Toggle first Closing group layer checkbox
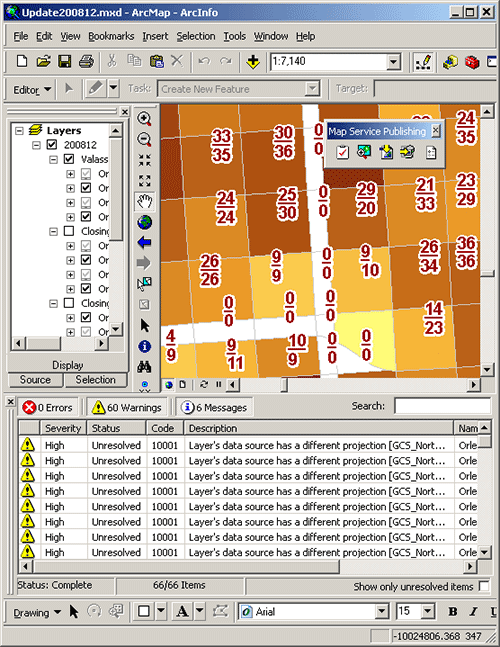This screenshot has width=500, height=647. tap(69, 231)
